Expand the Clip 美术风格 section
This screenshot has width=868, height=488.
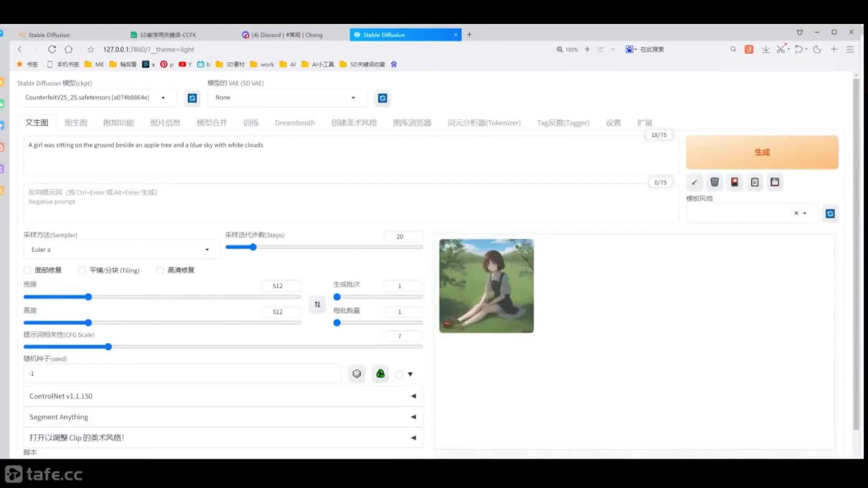pos(223,438)
